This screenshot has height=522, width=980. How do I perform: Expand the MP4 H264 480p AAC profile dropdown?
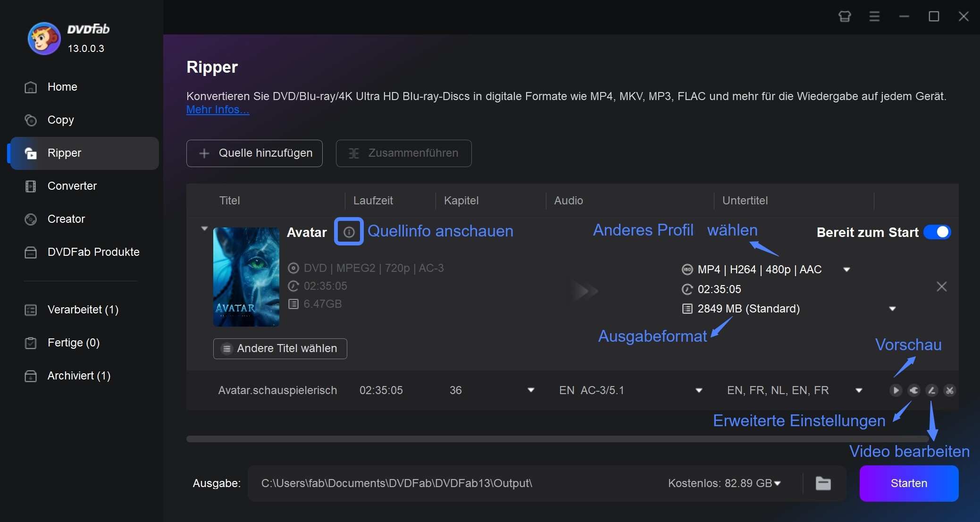pos(849,269)
